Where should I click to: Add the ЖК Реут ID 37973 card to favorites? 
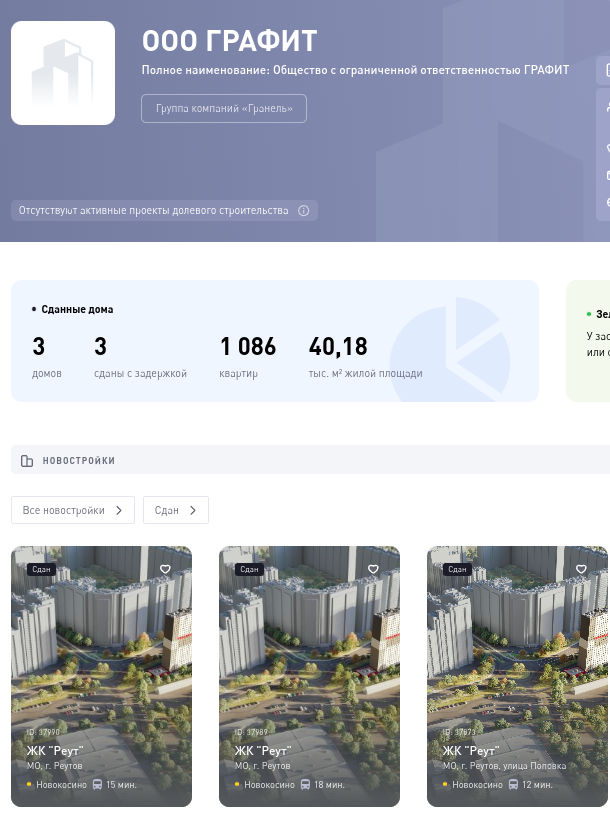[x=581, y=569]
